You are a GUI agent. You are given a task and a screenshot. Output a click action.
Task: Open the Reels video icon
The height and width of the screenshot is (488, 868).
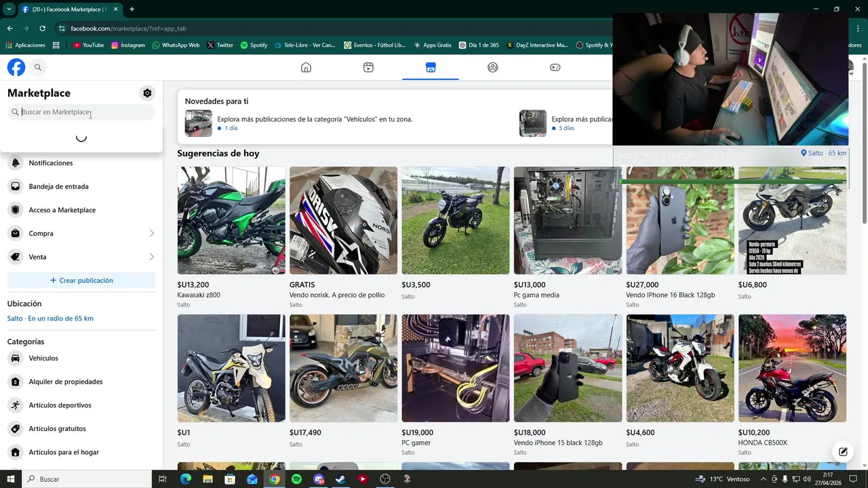(x=368, y=67)
